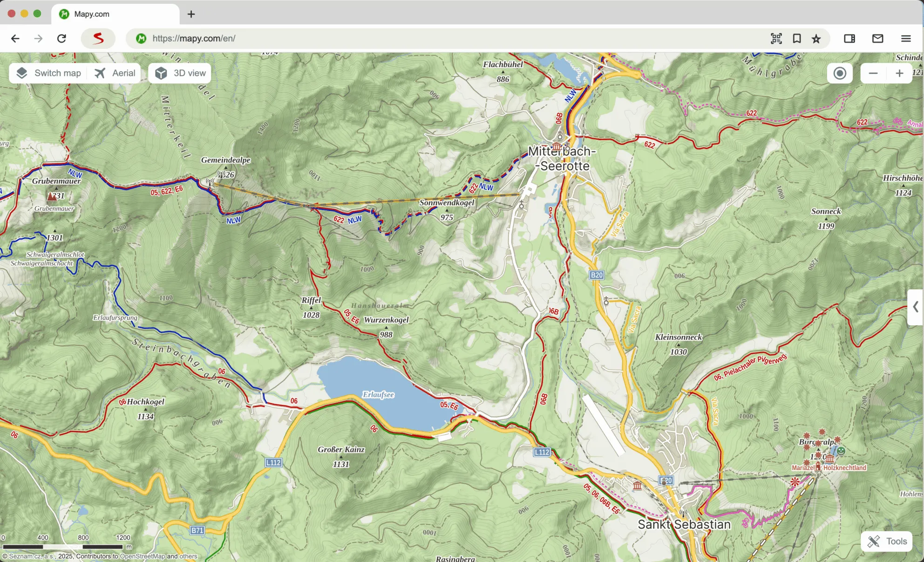Open the browser hamburger menu
The height and width of the screenshot is (562, 924).
(x=905, y=38)
